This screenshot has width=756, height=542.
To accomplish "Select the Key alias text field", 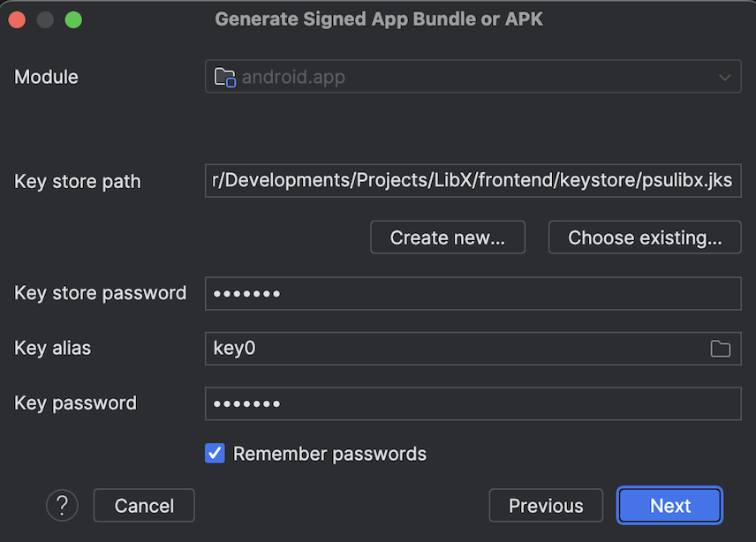I will [455, 349].
